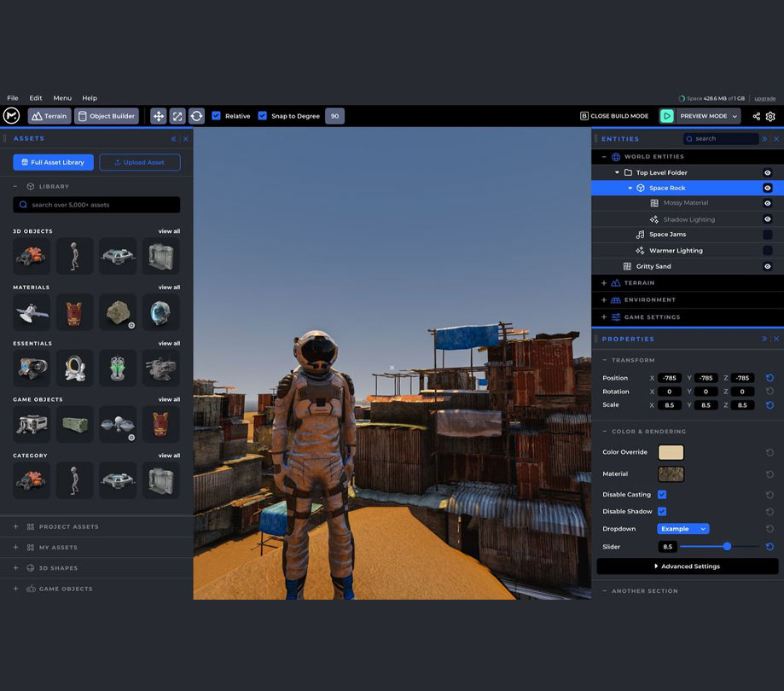Click the green play preview icon
784x691 pixels.
666,116
